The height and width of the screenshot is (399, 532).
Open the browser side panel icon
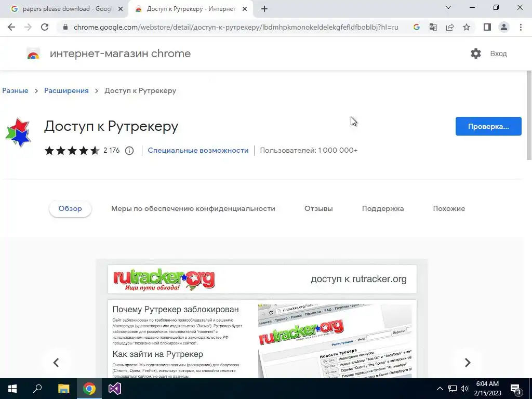pyautogui.click(x=487, y=27)
